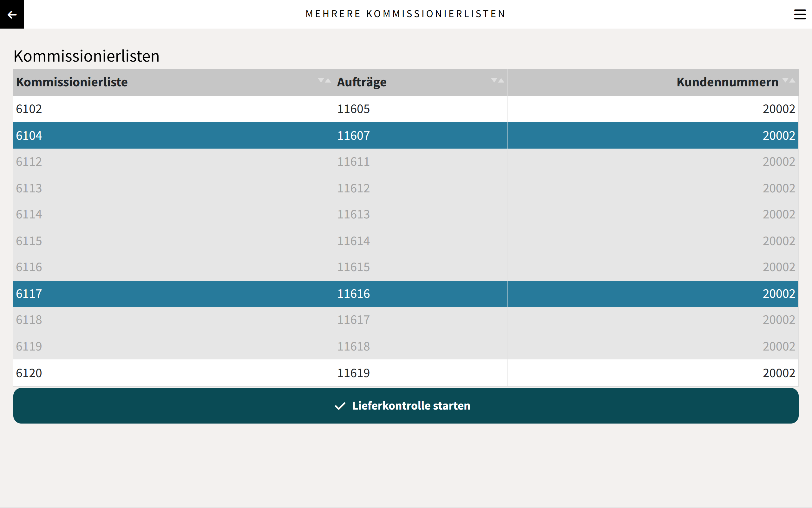Click the Kundennummern column header
The height and width of the screenshot is (508, 812).
(653, 82)
